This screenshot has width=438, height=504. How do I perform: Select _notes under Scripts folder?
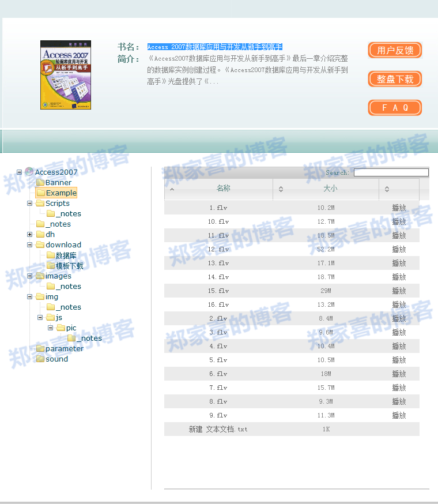pyautogui.click(x=69, y=214)
